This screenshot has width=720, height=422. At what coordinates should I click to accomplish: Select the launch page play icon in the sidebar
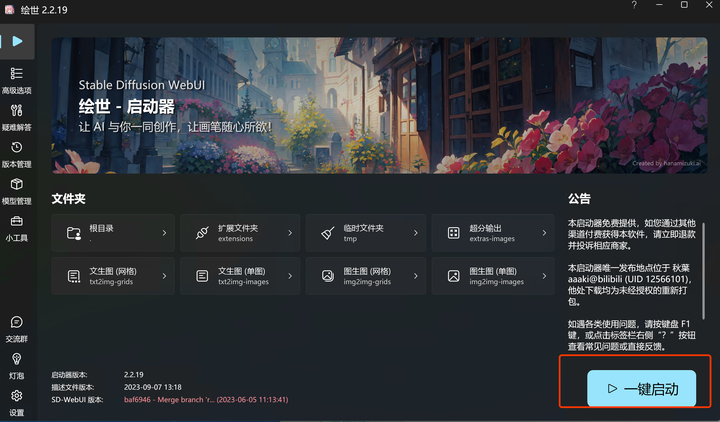17,41
